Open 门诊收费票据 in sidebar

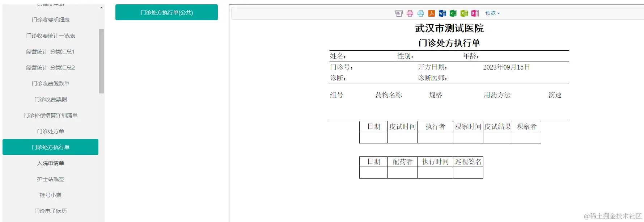[x=51, y=99]
